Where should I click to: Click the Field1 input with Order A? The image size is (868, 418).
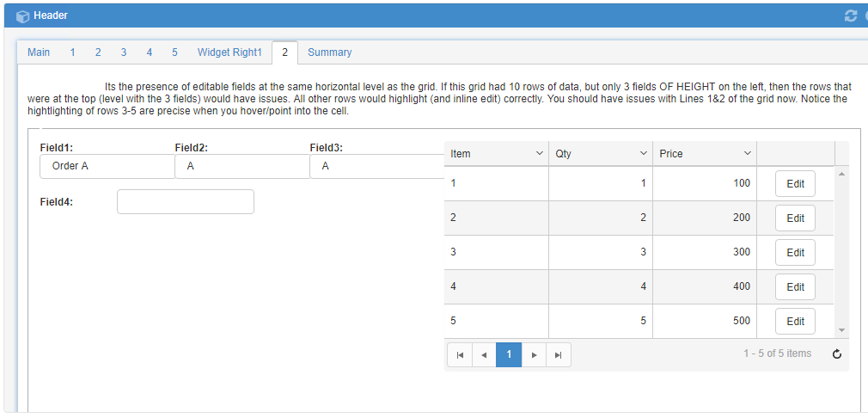tap(108, 166)
